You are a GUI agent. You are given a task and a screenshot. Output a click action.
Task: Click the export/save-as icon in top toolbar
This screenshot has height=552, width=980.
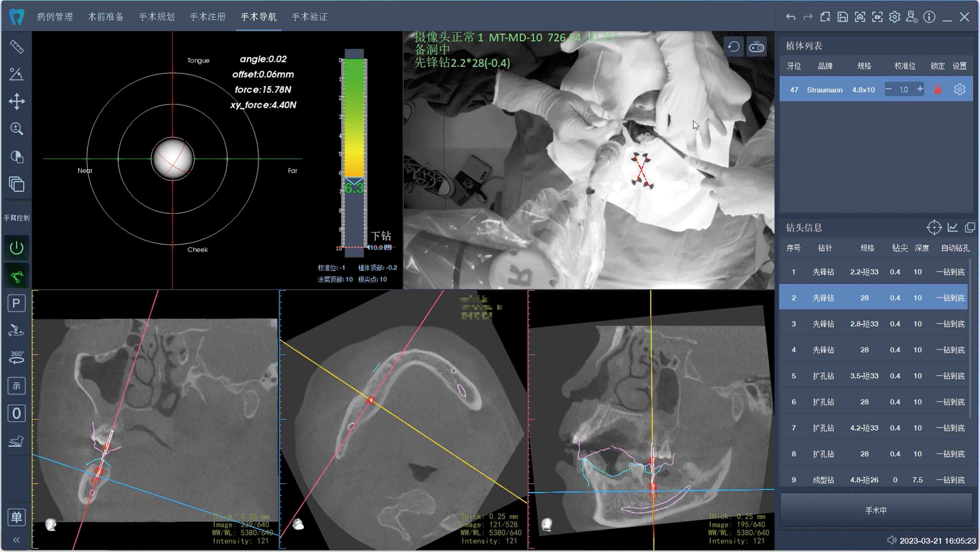825,17
